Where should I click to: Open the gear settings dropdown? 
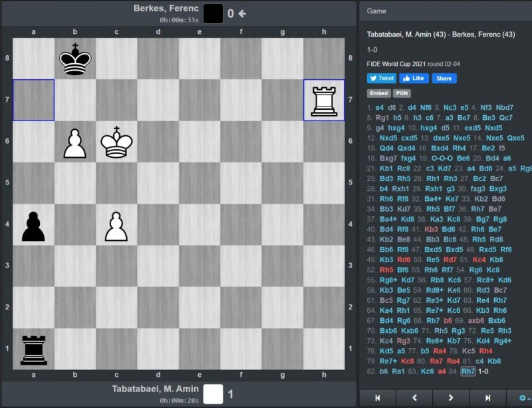coord(523,398)
